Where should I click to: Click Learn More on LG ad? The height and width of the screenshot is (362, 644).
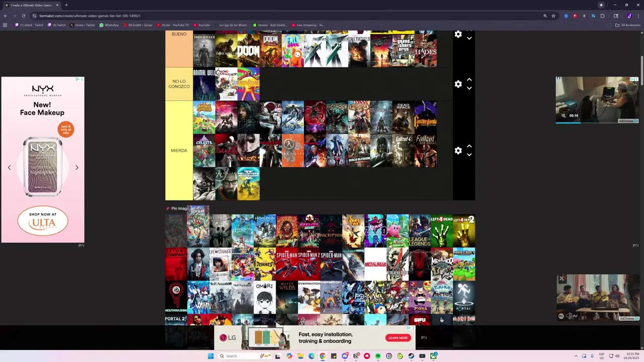point(398,338)
